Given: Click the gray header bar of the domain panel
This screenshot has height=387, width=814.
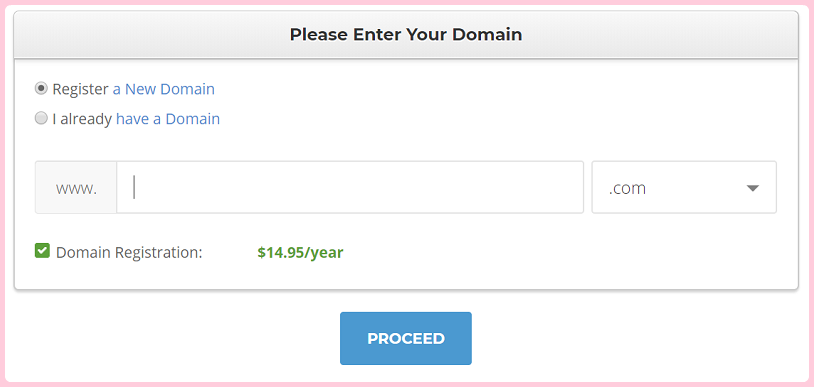Looking at the screenshot, I should point(406,34).
